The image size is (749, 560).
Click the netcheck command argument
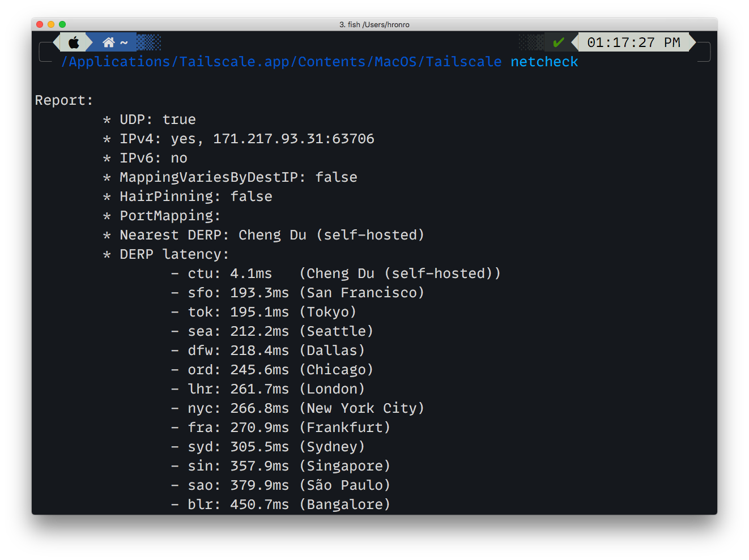click(x=543, y=61)
